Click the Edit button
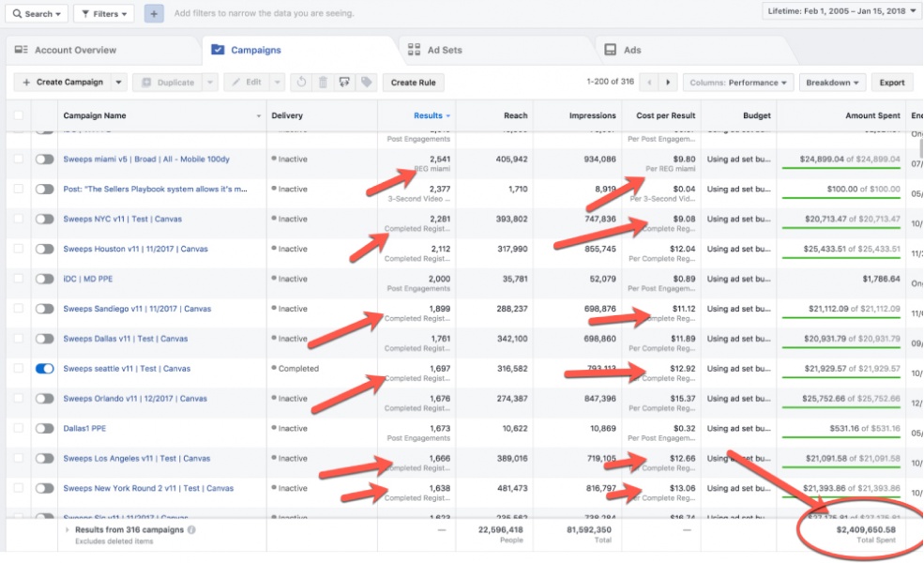Screen dimensions: 924x563 (x=248, y=83)
